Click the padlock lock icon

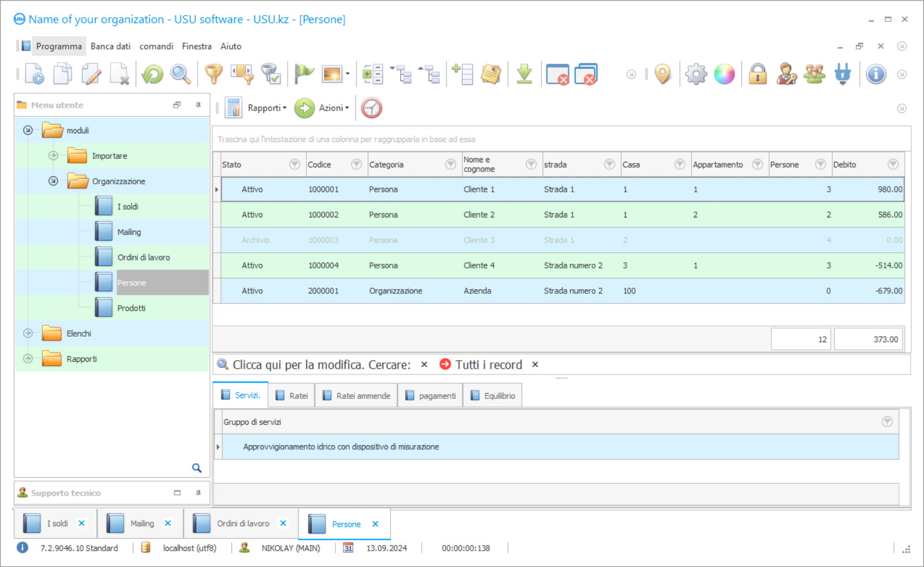pyautogui.click(x=758, y=74)
